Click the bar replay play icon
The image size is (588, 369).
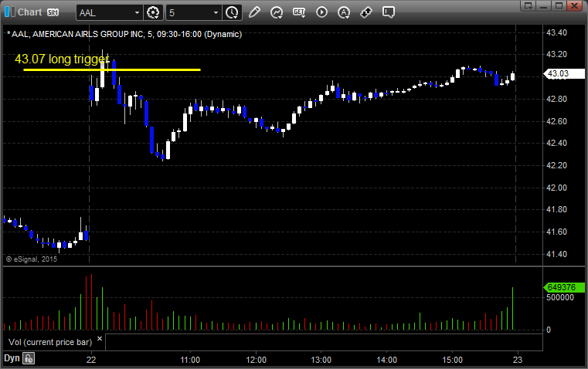point(321,12)
